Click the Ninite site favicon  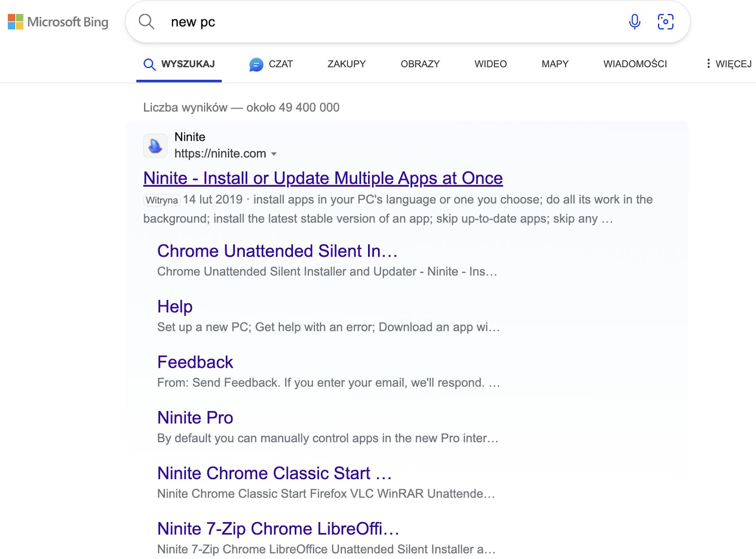tap(155, 146)
